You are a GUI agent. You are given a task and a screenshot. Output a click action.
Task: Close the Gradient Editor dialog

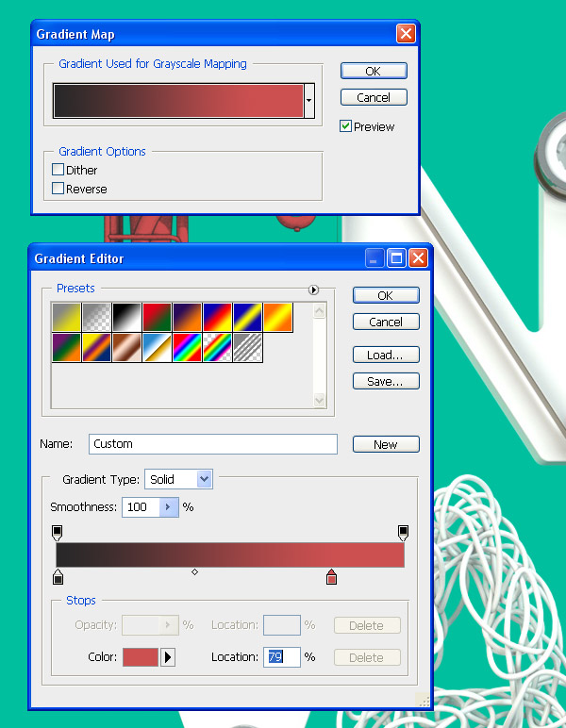418,258
